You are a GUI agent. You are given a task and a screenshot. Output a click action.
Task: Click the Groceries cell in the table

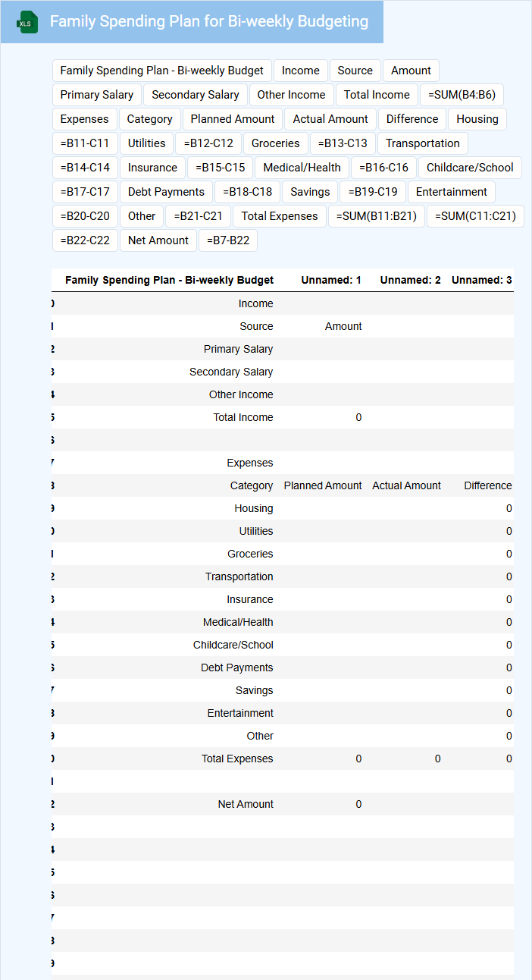pyautogui.click(x=250, y=554)
